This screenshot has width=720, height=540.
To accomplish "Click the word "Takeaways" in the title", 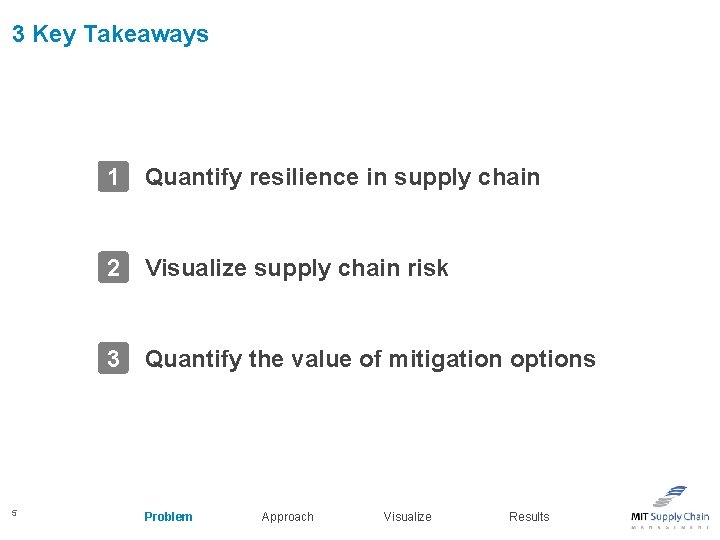I will 146,34.
